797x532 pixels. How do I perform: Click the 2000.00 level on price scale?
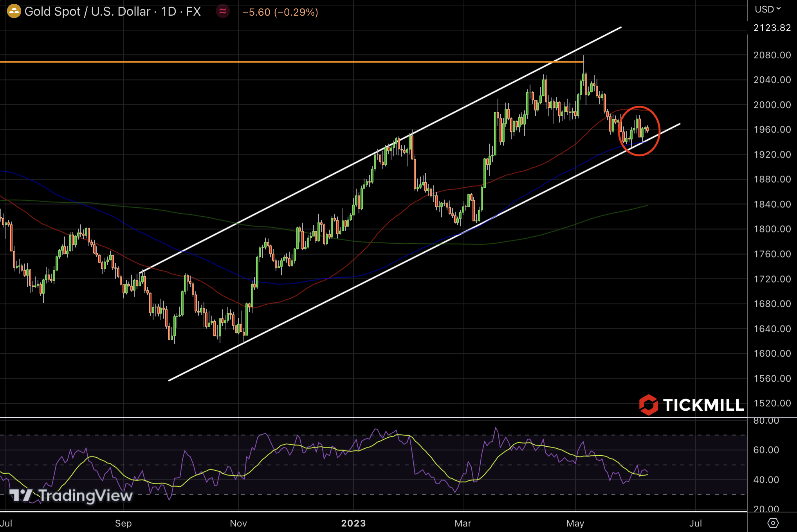(772, 105)
